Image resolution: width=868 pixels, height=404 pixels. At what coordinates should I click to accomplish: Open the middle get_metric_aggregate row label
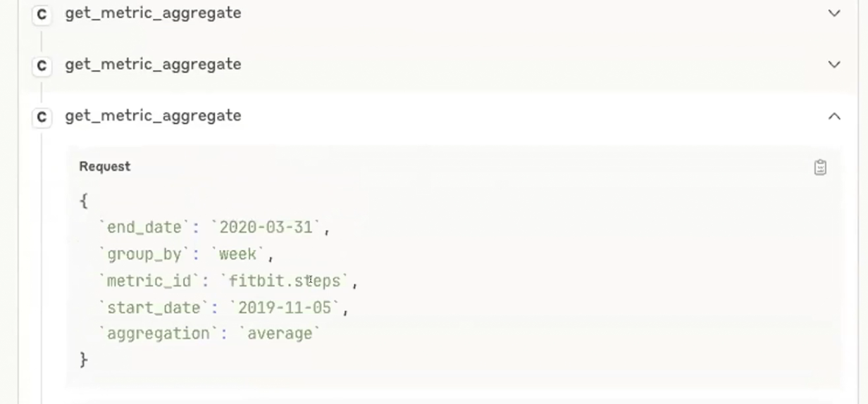coord(153,65)
